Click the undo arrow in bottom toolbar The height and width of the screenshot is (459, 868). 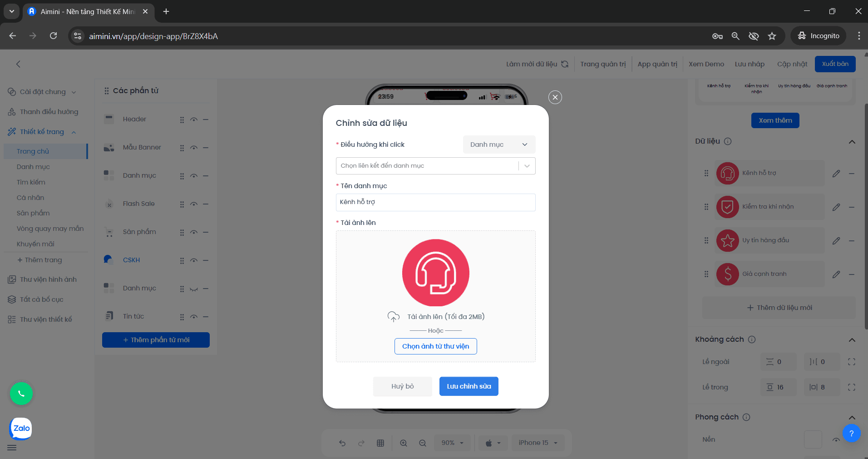tap(342, 443)
